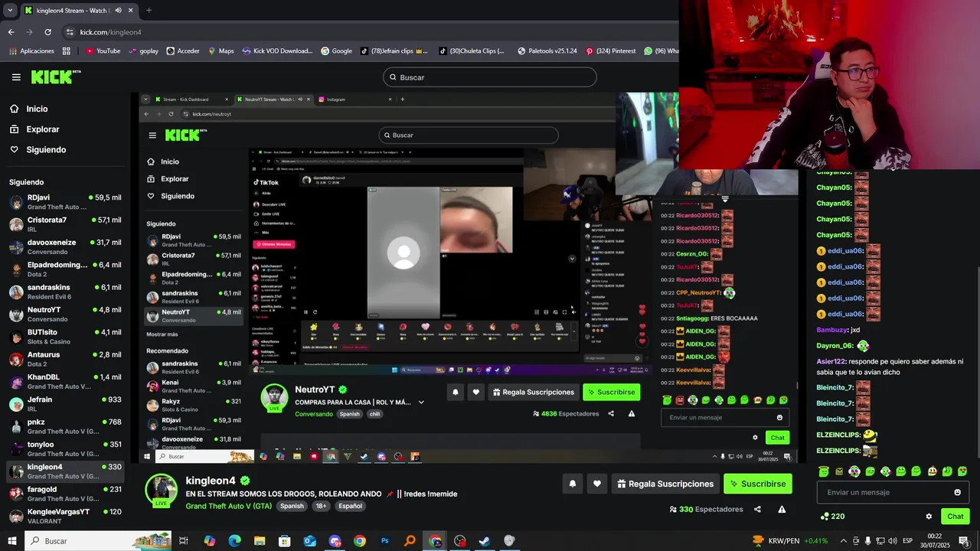The height and width of the screenshot is (551, 980).
Task: Open RDjavi channel in following list
Action: pos(65,202)
